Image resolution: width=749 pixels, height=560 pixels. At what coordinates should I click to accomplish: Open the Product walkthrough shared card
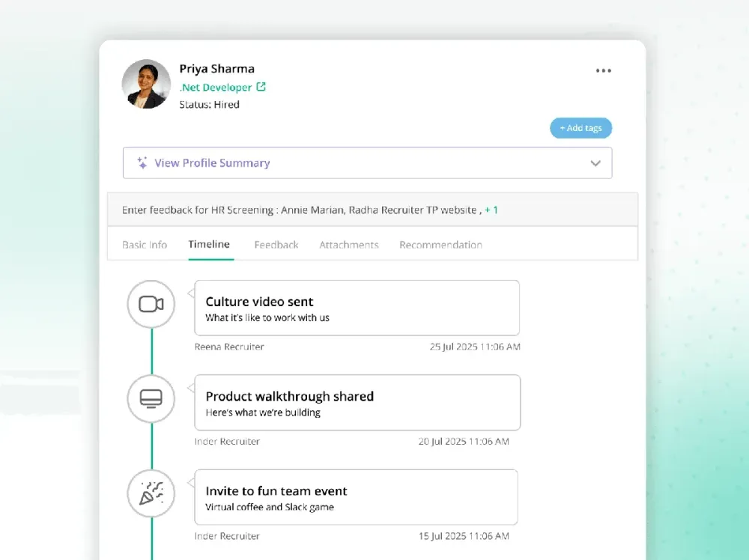[357, 403]
